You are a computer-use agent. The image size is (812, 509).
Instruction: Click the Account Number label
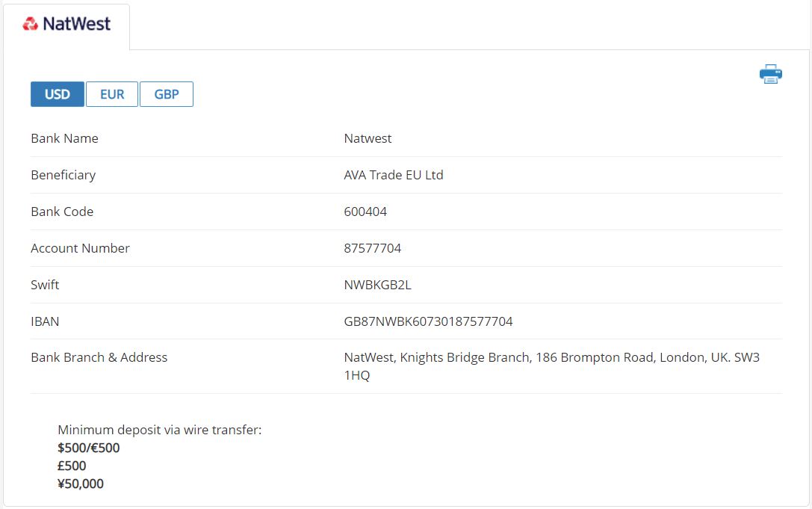click(80, 248)
